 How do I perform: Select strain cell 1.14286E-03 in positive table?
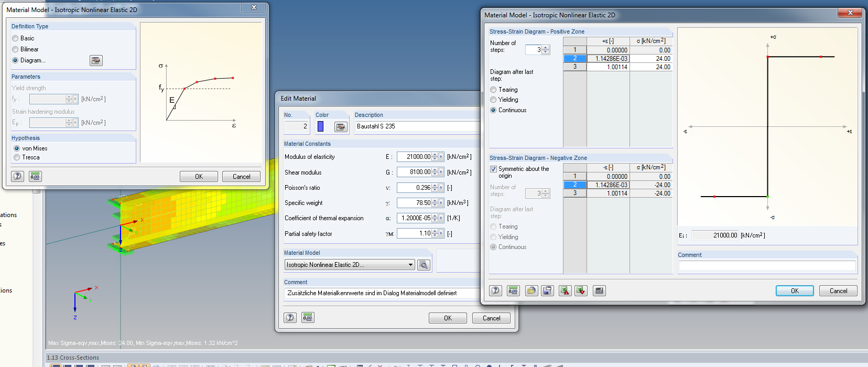coord(608,59)
